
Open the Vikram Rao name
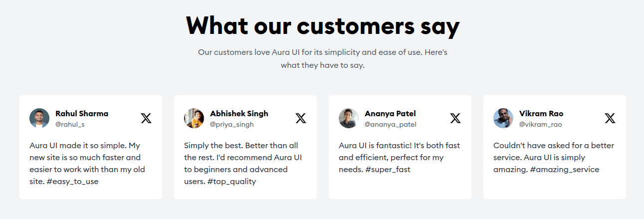click(x=541, y=113)
